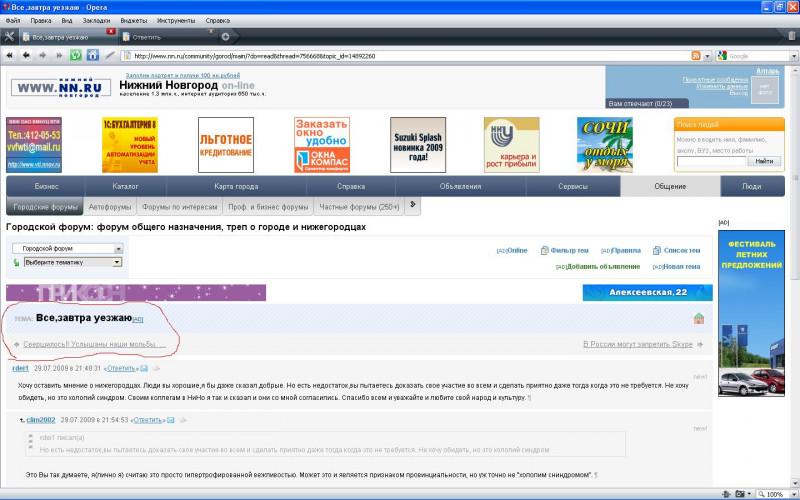
Task: Open the Google search engine dropdown
Action: 794,56
